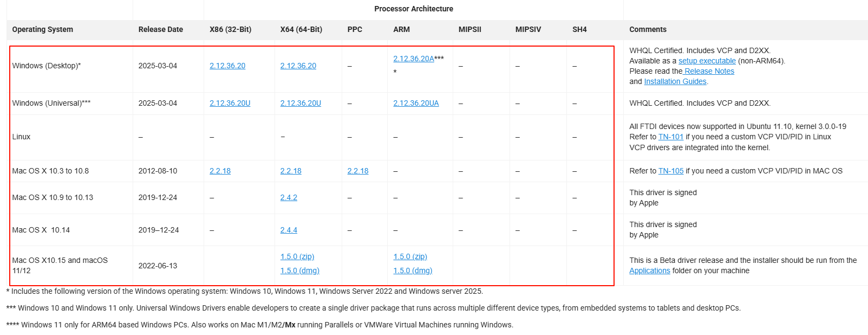Download Mac OS X 10.3 X86 driver 2.2.18
The width and height of the screenshot is (868, 335).
coord(220,171)
